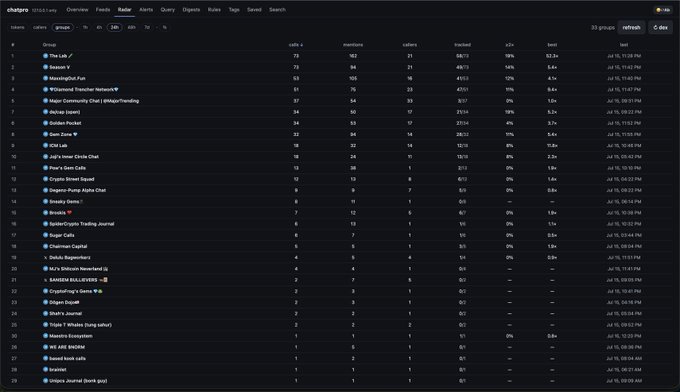Click the chatpro logo text
The height and width of the screenshot is (392, 680).
[x=17, y=10]
